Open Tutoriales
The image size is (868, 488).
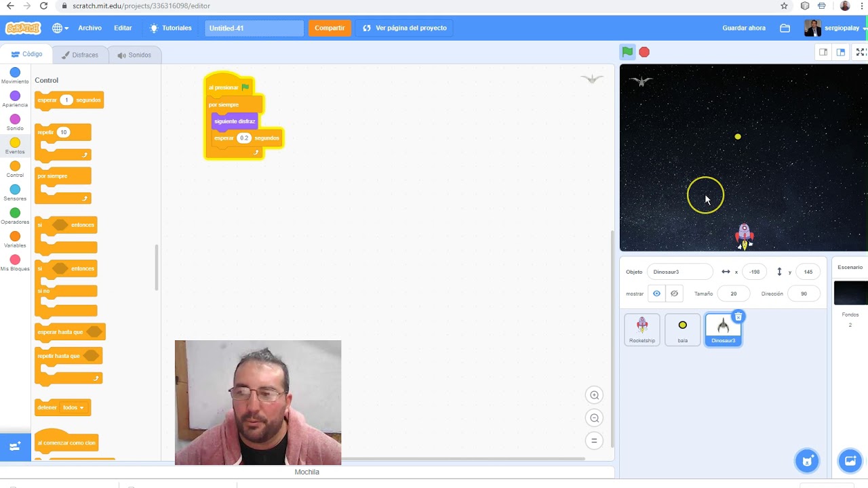click(x=171, y=28)
